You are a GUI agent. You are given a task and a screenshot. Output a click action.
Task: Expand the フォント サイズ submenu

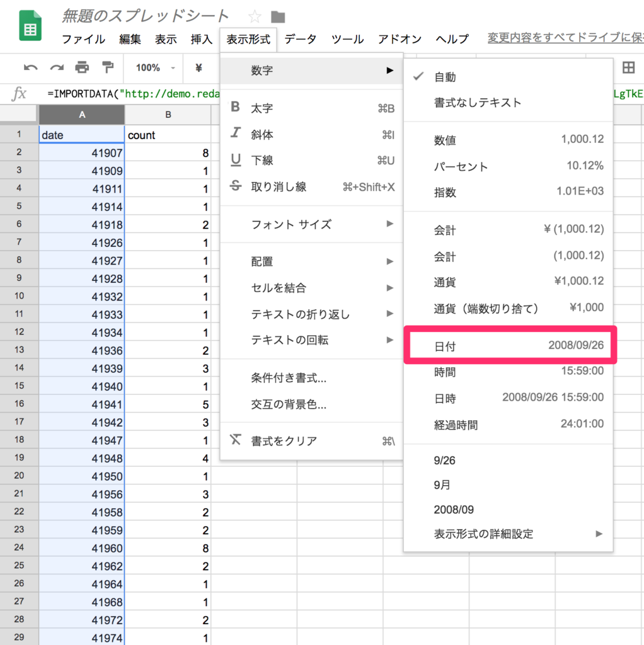click(x=311, y=224)
